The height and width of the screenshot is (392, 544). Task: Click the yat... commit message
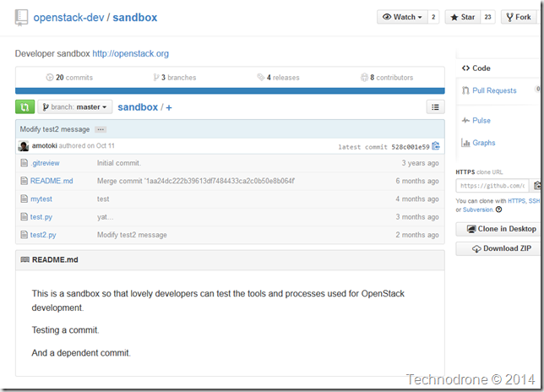105,217
